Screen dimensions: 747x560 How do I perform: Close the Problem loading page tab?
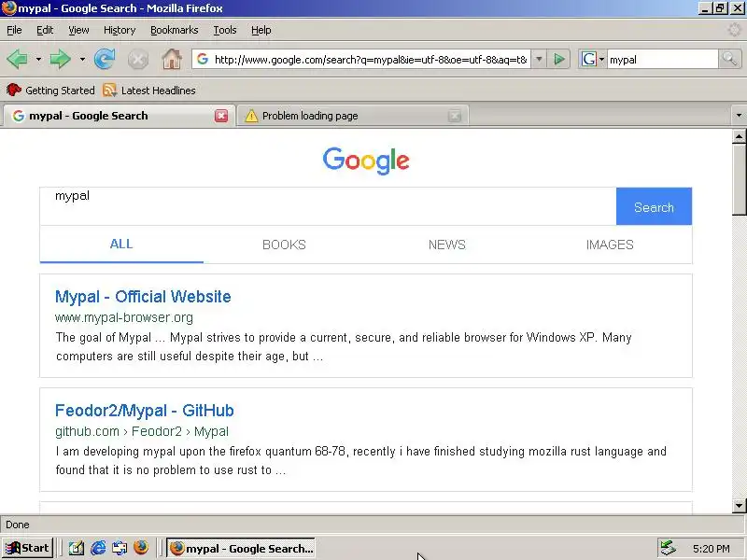point(455,116)
